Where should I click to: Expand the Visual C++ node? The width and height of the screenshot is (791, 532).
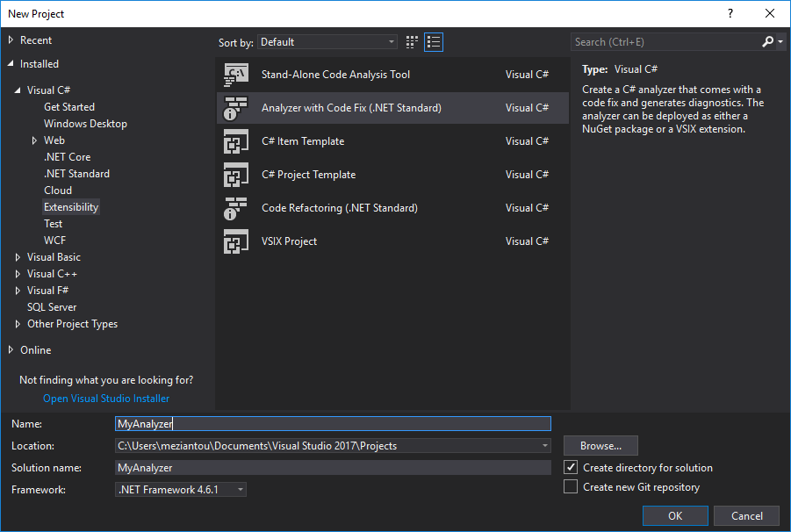[18, 274]
